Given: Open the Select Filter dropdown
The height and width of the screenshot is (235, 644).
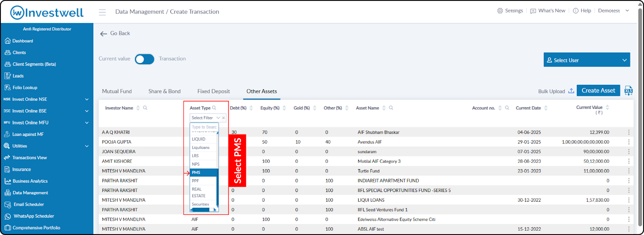Looking at the screenshot, I should pos(208,118).
